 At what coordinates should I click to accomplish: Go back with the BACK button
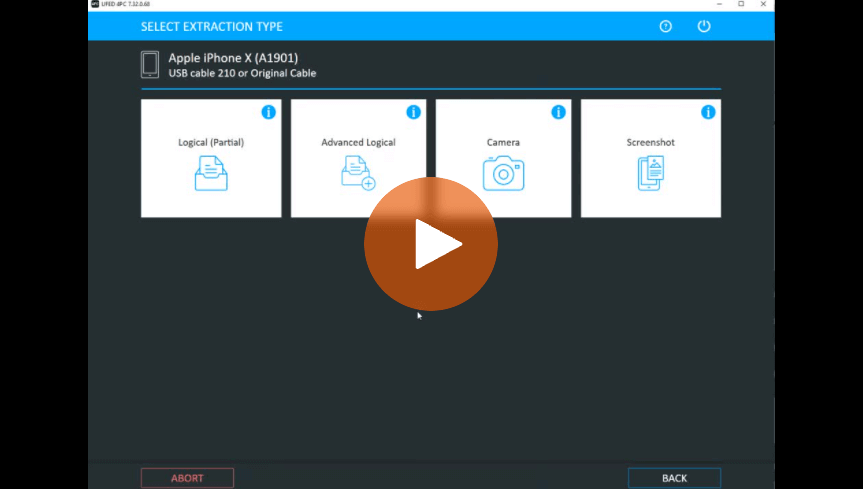click(674, 478)
